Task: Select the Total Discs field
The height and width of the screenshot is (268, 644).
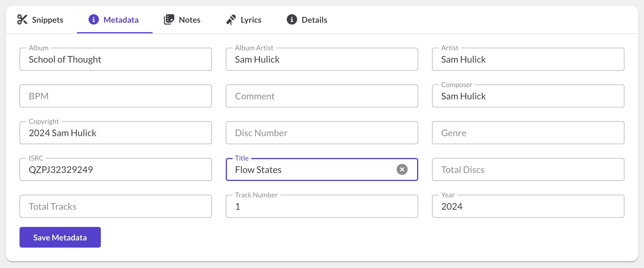Action: point(528,170)
